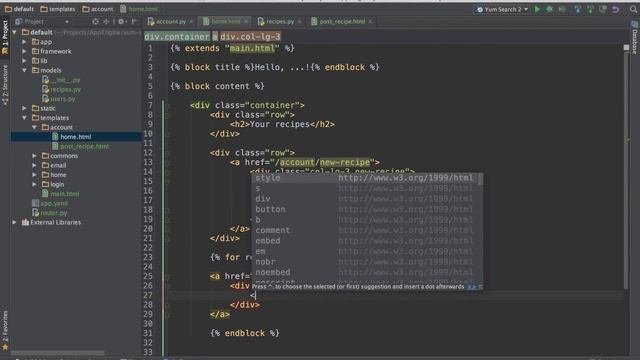Collapse the models folder
The image size is (640, 360).
pos(24,70)
